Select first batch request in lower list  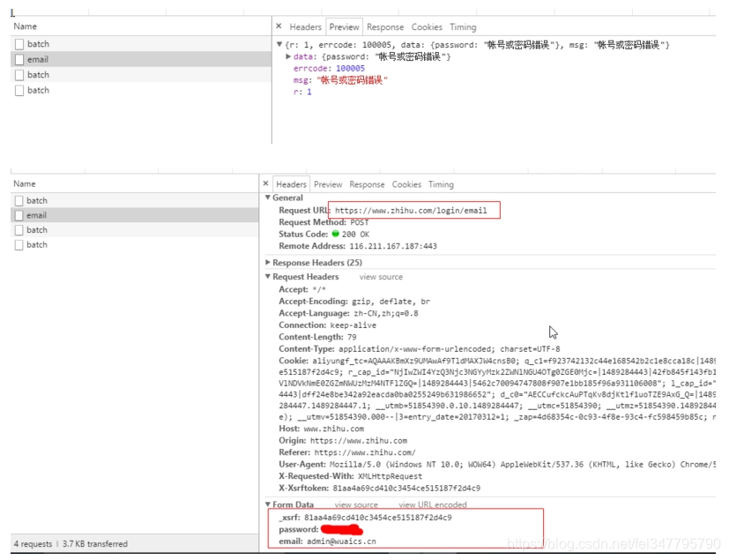point(134,200)
